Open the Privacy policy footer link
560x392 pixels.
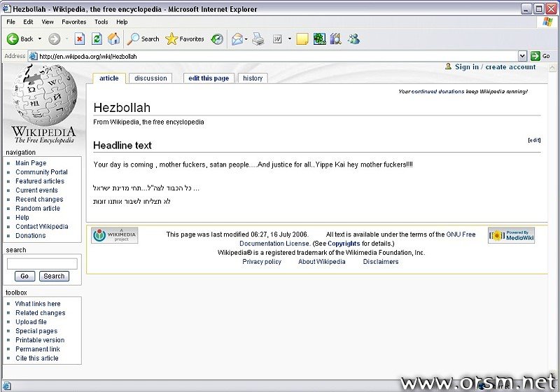tap(262, 262)
